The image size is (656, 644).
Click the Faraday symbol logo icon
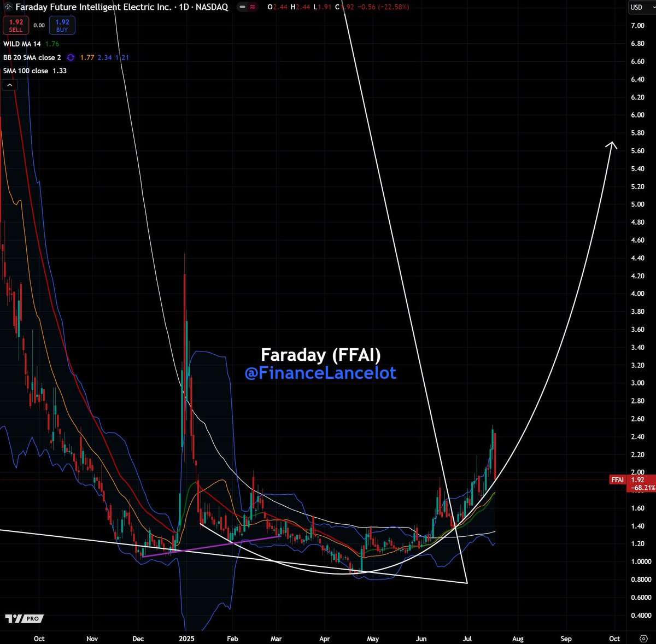click(x=8, y=7)
